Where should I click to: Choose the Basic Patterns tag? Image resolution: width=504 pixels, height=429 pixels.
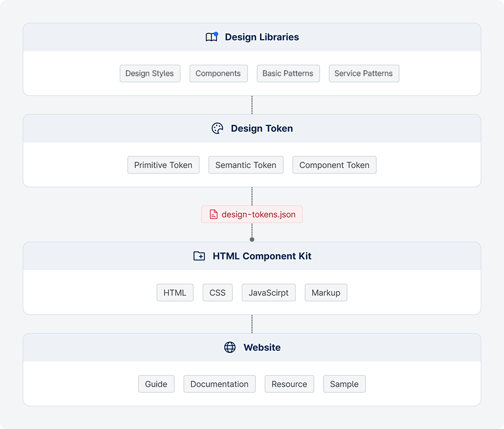[x=288, y=74]
